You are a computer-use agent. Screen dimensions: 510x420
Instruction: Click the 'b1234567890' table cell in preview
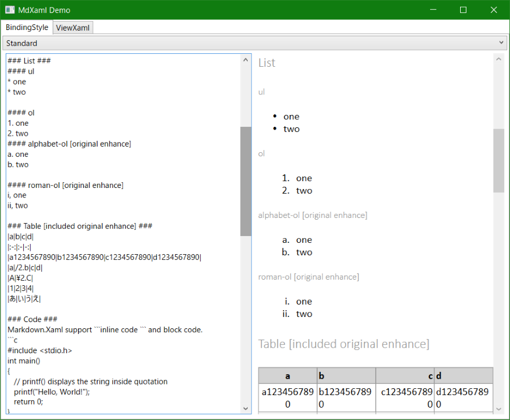point(346,398)
